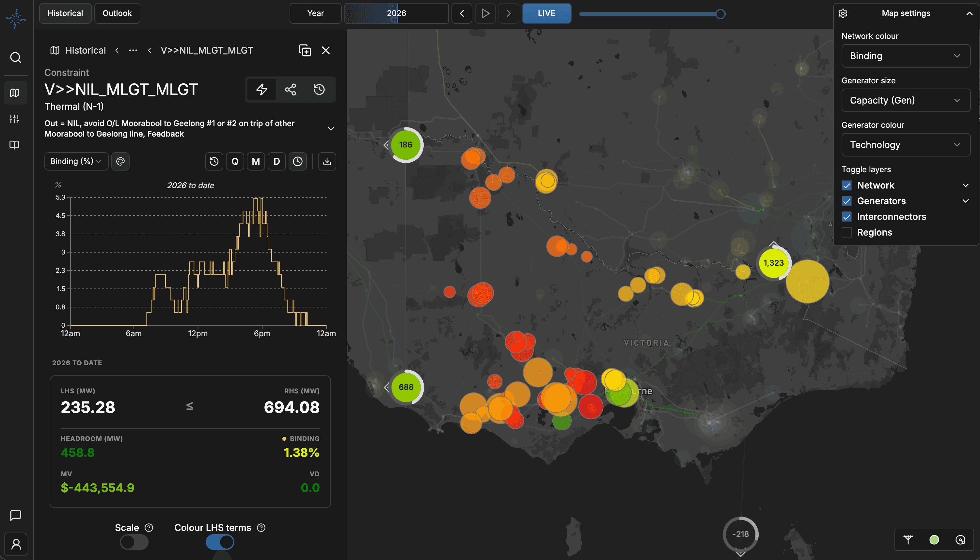Select the D day aggregation button
The width and height of the screenshot is (980, 560).
tap(277, 161)
